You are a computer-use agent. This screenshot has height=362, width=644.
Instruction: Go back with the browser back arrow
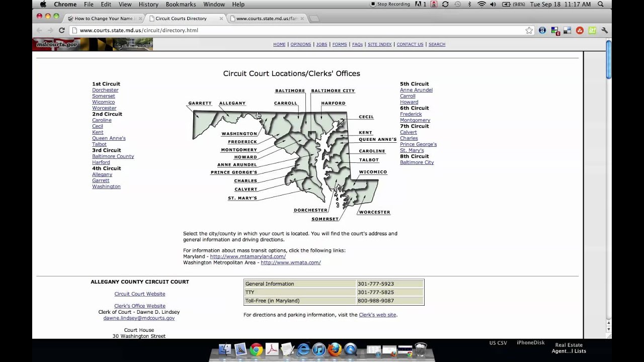40,30
